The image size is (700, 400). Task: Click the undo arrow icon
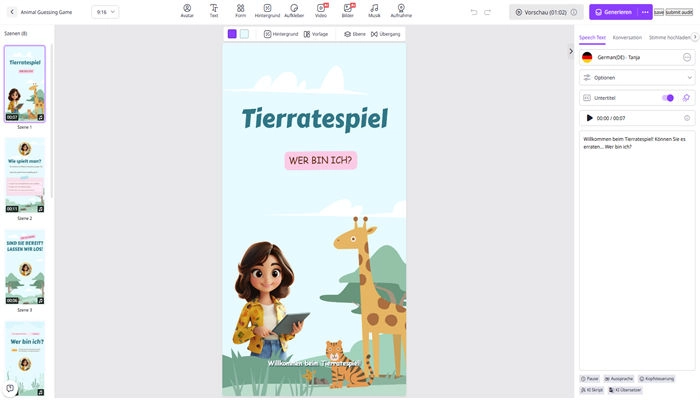(x=474, y=12)
